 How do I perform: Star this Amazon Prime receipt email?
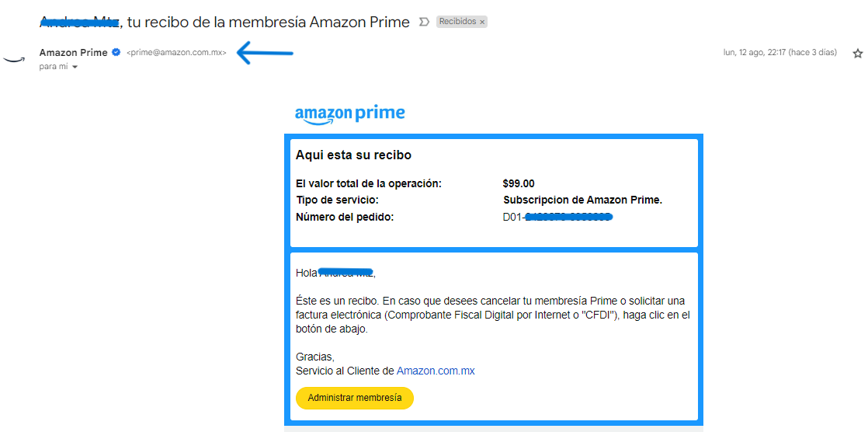[x=857, y=54]
